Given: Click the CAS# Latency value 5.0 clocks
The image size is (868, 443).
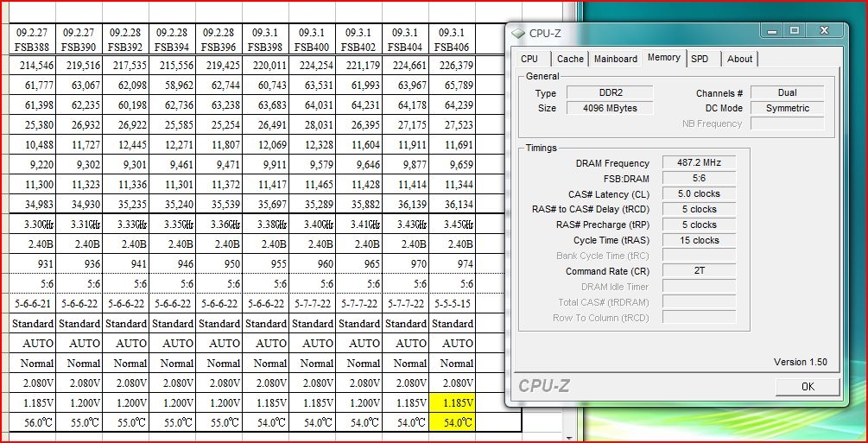Looking at the screenshot, I should [x=700, y=193].
